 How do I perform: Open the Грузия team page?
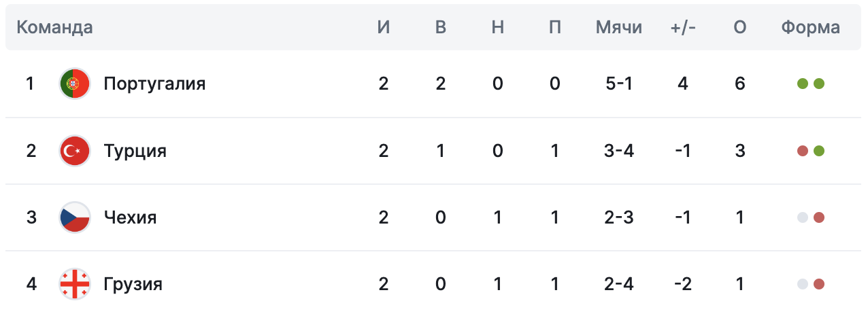[x=133, y=283]
